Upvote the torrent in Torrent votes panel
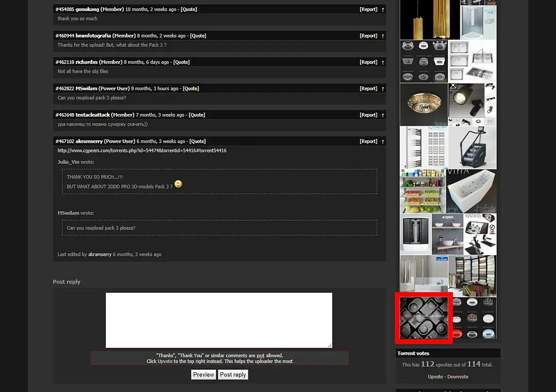This screenshot has width=556, height=392. pyautogui.click(x=435, y=376)
